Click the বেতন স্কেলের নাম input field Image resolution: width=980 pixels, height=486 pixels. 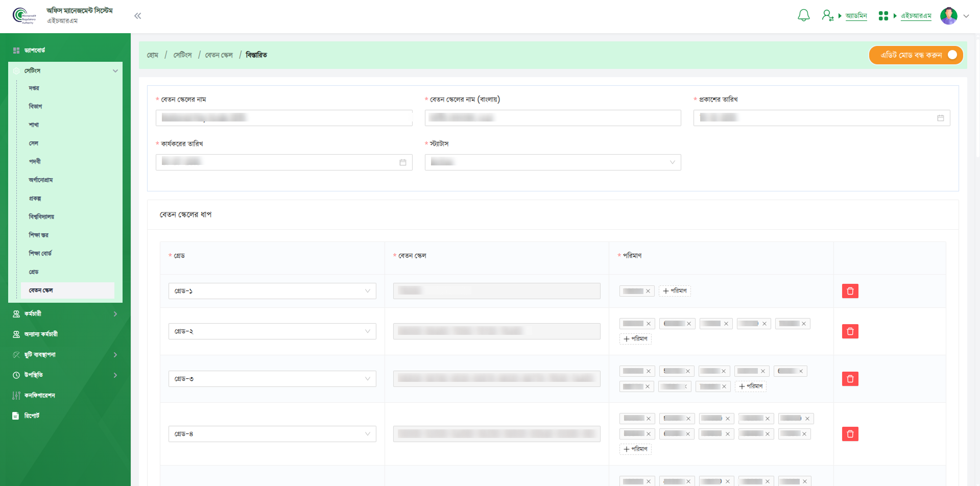click(x=283, y=118)
